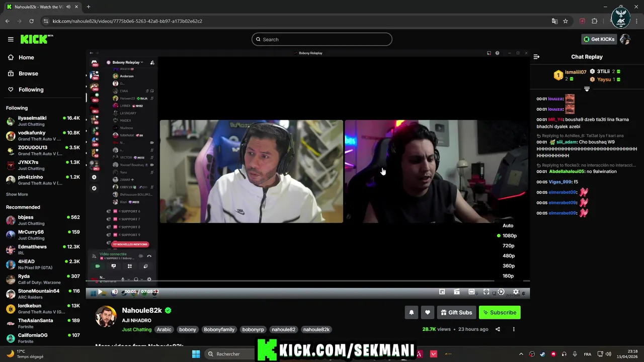Open the browser extensions puzzle icon
Image resolution: width=644 pixels, height=362 pixels.
(594, 21)
